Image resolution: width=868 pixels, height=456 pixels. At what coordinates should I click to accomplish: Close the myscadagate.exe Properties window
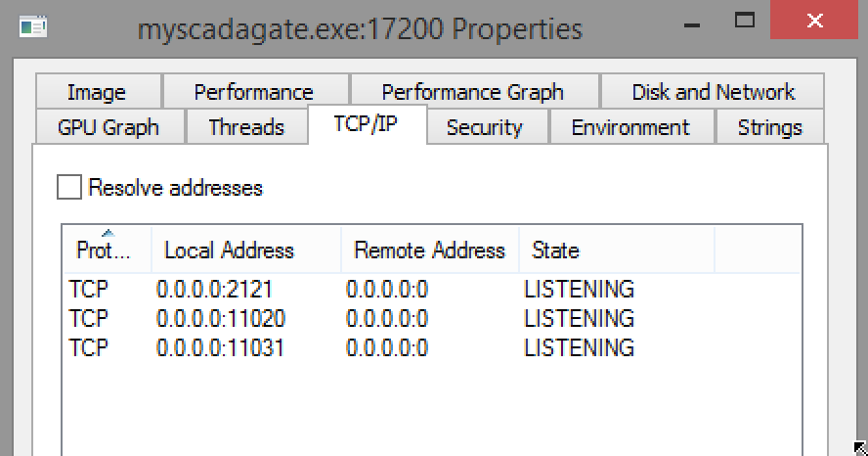point(814,21)
